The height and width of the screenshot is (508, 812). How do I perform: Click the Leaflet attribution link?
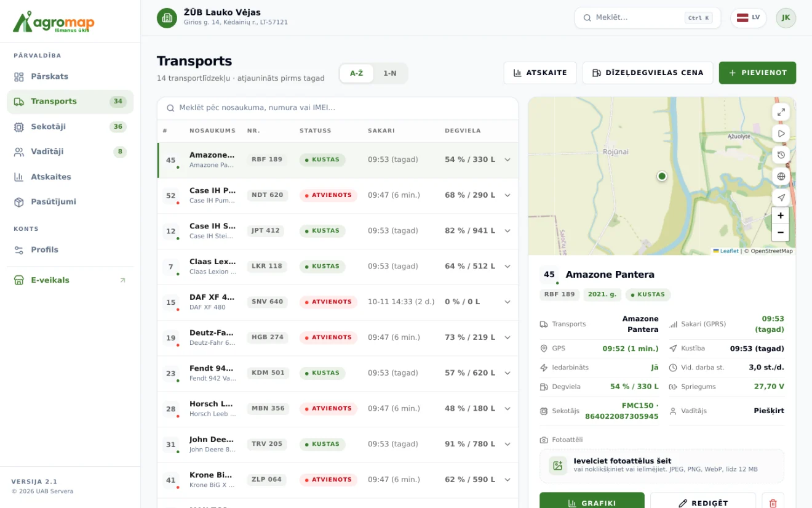(x=726, y=251)
